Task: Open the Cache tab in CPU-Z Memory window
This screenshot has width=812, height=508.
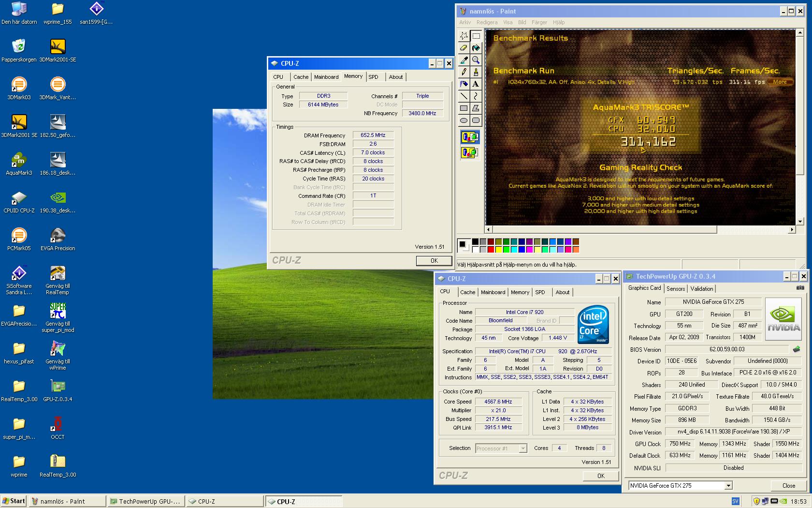Action: (x=301, y=77)
